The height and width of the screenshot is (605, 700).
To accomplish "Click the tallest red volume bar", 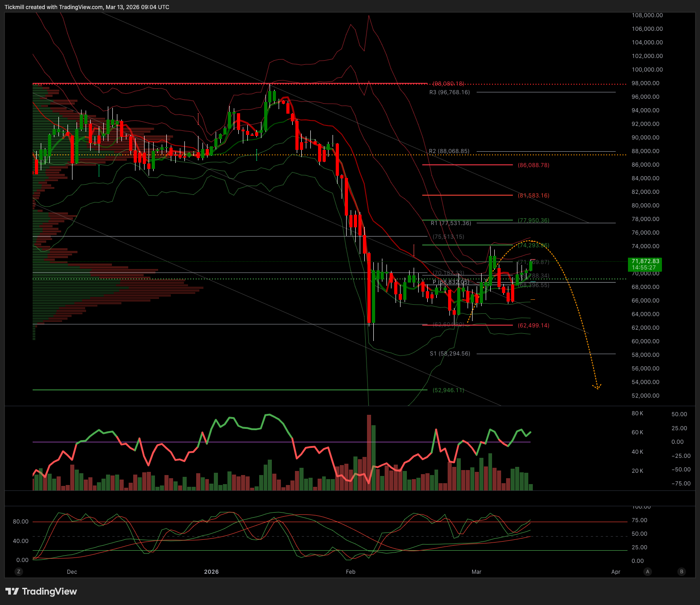I will point(369,453).
